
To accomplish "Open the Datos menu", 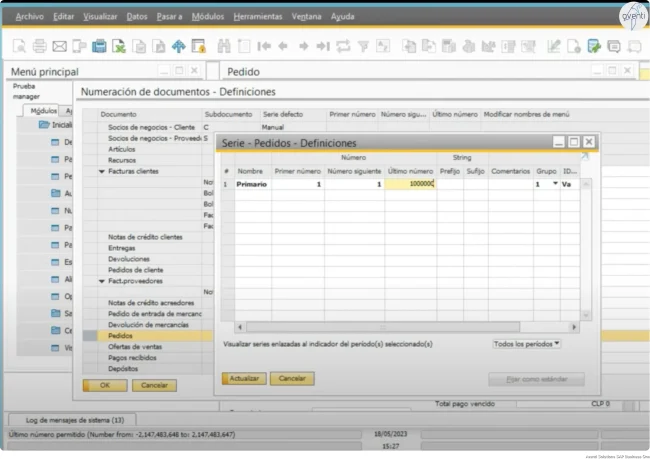I will [137, 17].
